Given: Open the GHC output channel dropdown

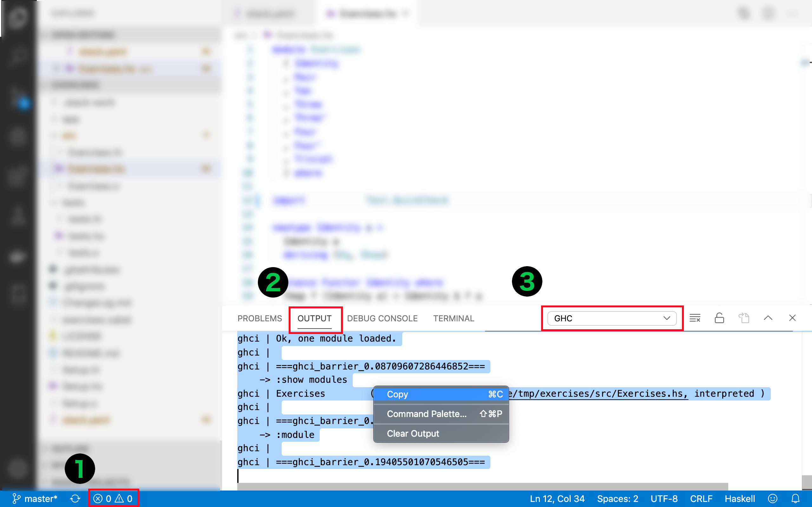Looking at the screenshot, I should pyautogui.click(x=612, y=318).
